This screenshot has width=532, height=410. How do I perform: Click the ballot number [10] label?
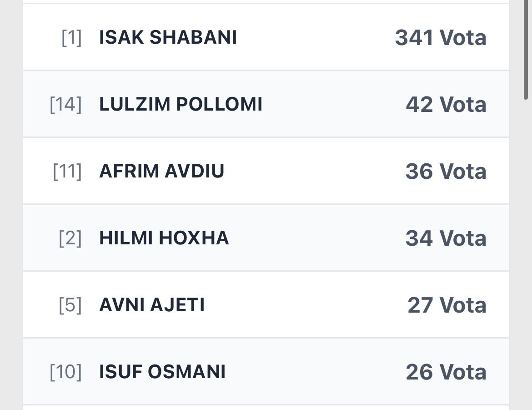(x=65, y=372)
